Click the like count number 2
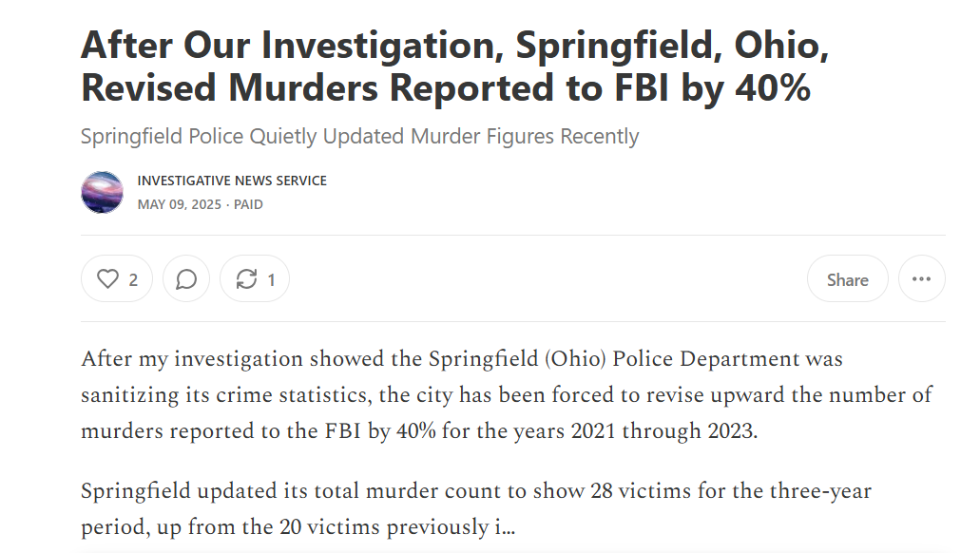Viewport: 980px width, 553px height. point(133,279)
